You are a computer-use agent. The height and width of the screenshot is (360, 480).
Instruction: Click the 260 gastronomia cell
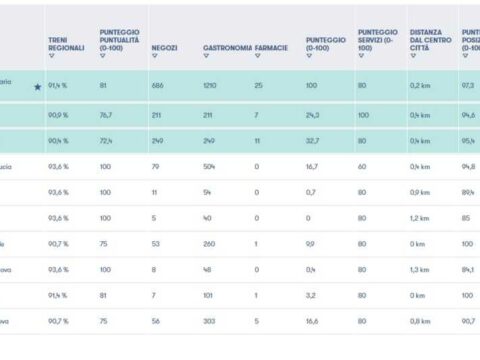pos(209,244)
